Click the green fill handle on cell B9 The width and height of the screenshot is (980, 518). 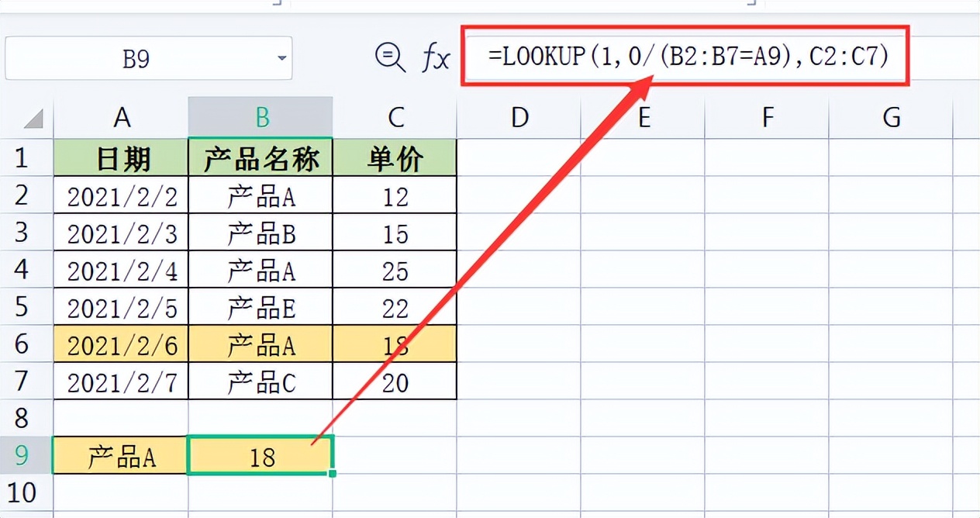332,474
